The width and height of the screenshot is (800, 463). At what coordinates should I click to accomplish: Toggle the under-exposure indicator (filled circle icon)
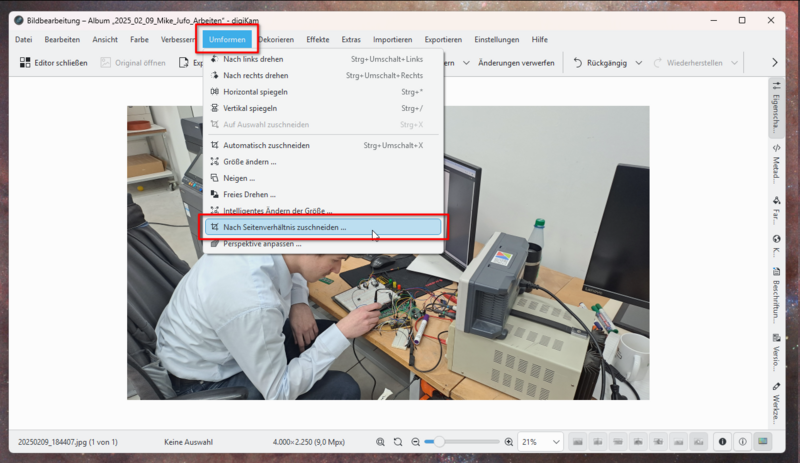[x=722, y=442]
